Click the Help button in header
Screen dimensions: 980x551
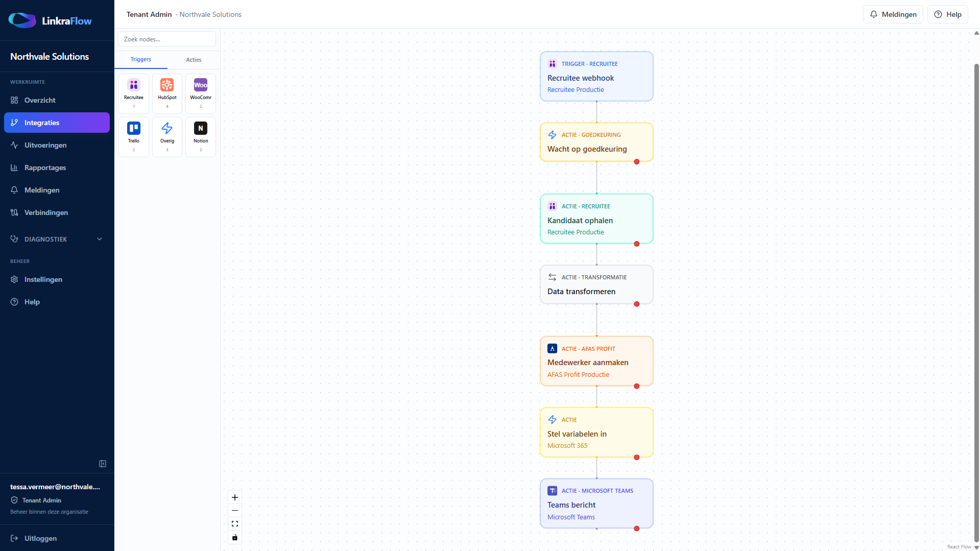(x=948, y=14)
